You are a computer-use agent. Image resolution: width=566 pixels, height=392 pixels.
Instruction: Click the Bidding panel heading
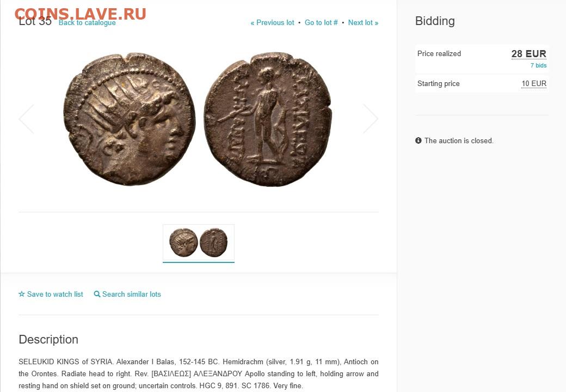click(435, 21)
